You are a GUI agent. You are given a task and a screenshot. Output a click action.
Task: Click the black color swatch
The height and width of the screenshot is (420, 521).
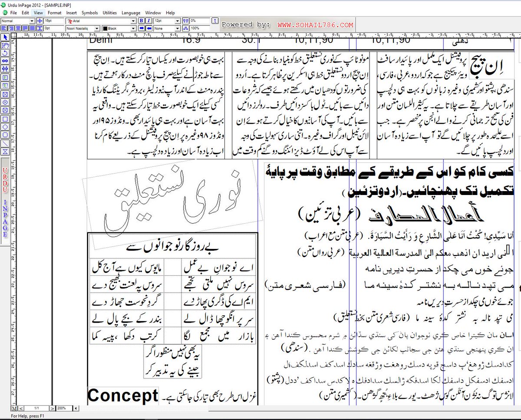click(x=105, y=28)
